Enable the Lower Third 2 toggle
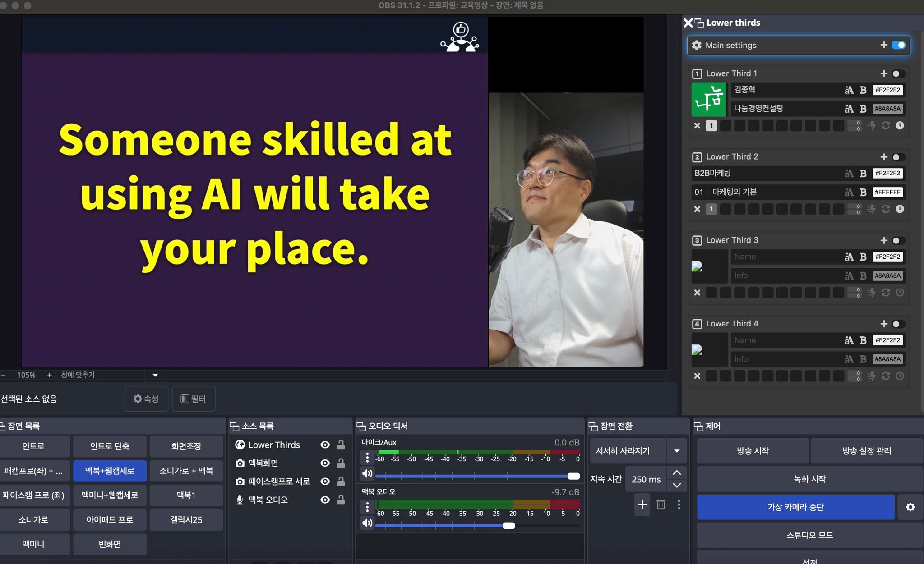Screen dimensions: 924x564 point(898,157)
